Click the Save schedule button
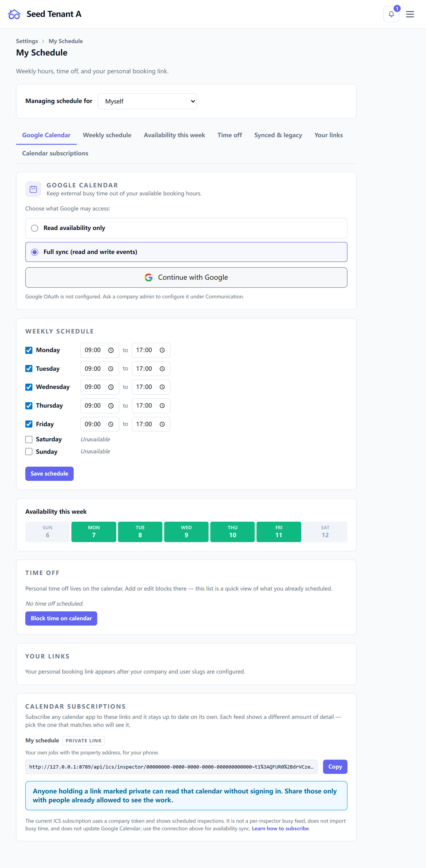426x868 pixels. click(x=49, y=474)
